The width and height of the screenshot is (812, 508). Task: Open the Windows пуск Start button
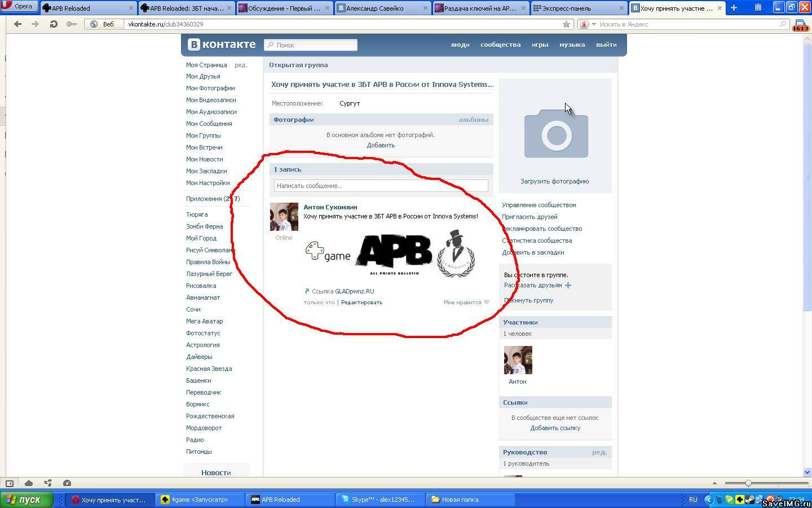[27, 500]
